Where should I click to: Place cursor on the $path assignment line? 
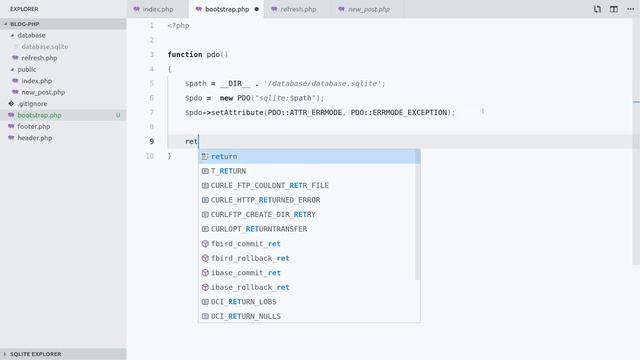point(284,83)
